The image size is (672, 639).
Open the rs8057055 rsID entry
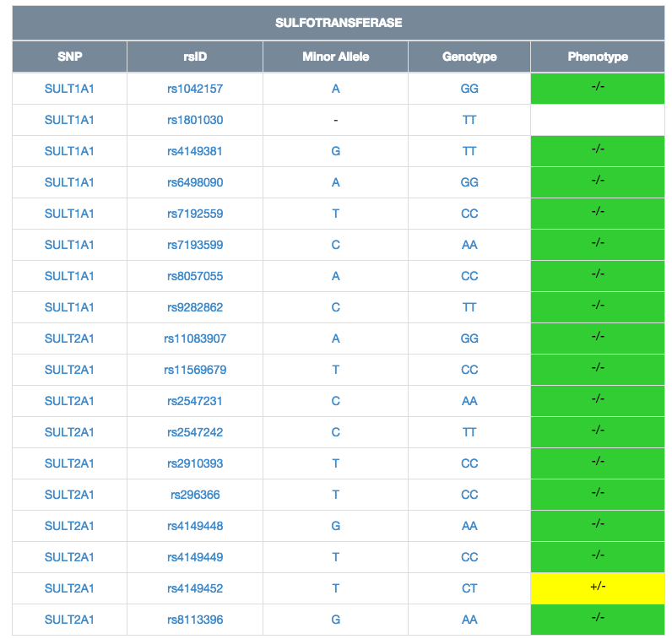pyautogui.click(x=195, y=276)
